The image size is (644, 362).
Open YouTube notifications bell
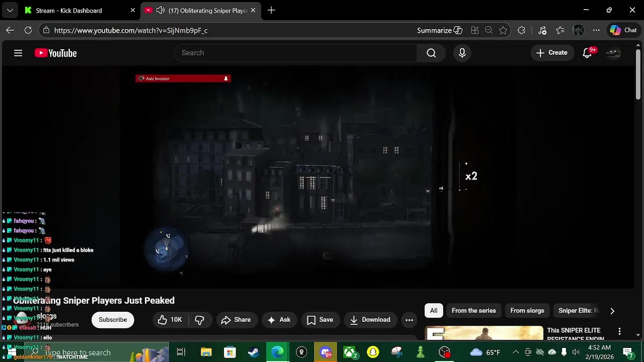pos(587,53)
